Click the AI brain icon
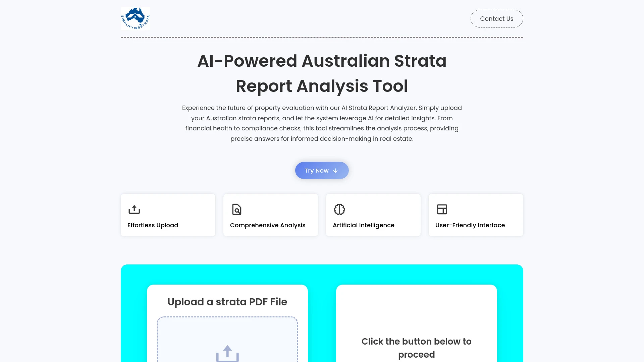Viewport: 644px width, 362px height. [x=339, y=209]
